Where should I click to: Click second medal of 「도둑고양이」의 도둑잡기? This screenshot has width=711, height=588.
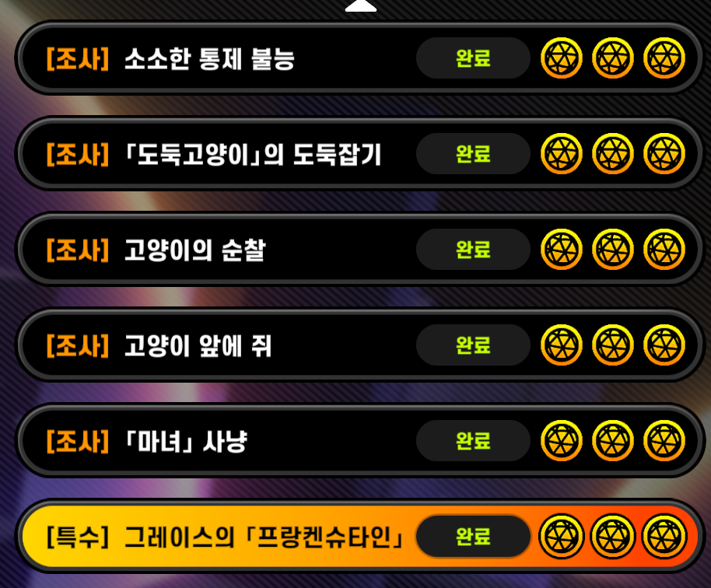613,154
